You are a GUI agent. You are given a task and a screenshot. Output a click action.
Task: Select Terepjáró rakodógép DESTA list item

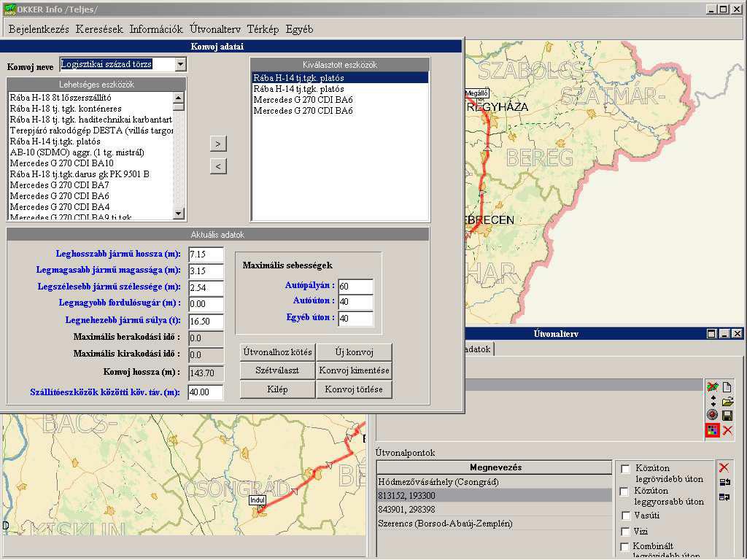[90, 131]
